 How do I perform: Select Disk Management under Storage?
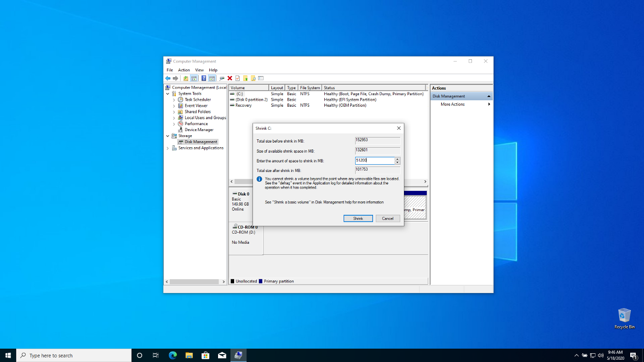coord(201,142)
